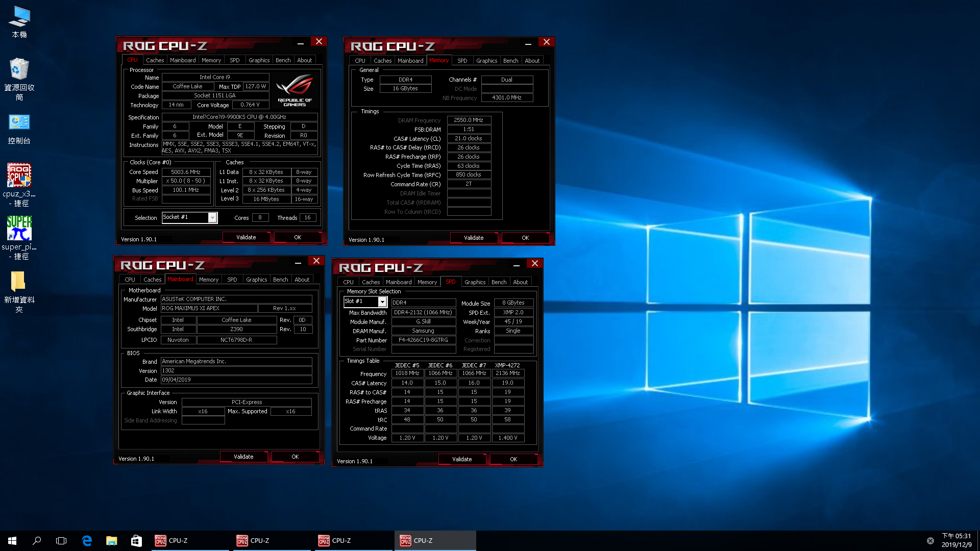Click the Module Manuf. G.Skill value
Viewport: 980px width, 551px height.
[423, 321]
